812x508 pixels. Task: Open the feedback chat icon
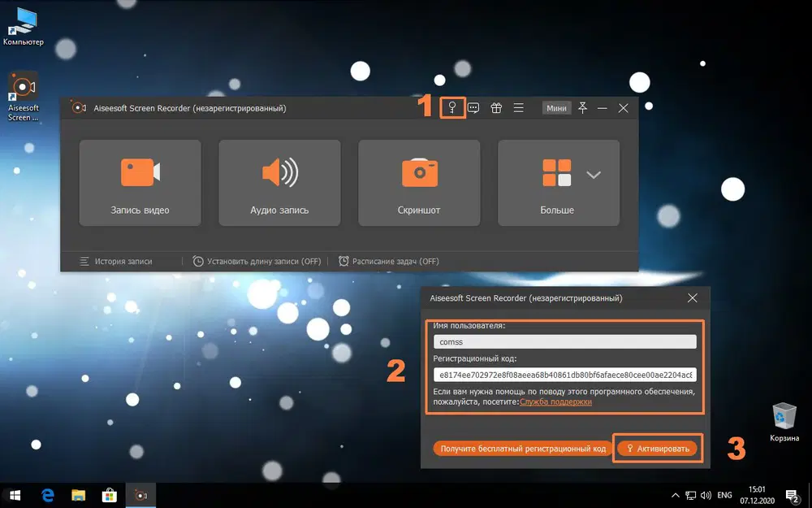(474, 106)
